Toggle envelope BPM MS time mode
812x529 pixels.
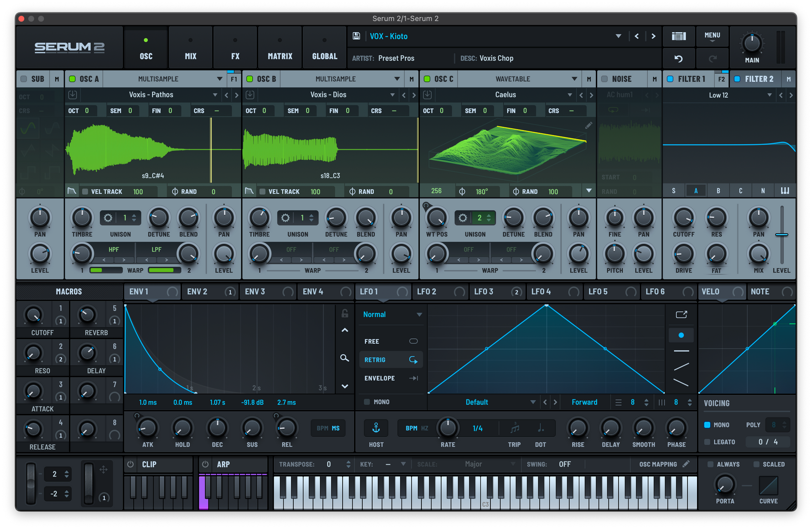tap(328, 428)
